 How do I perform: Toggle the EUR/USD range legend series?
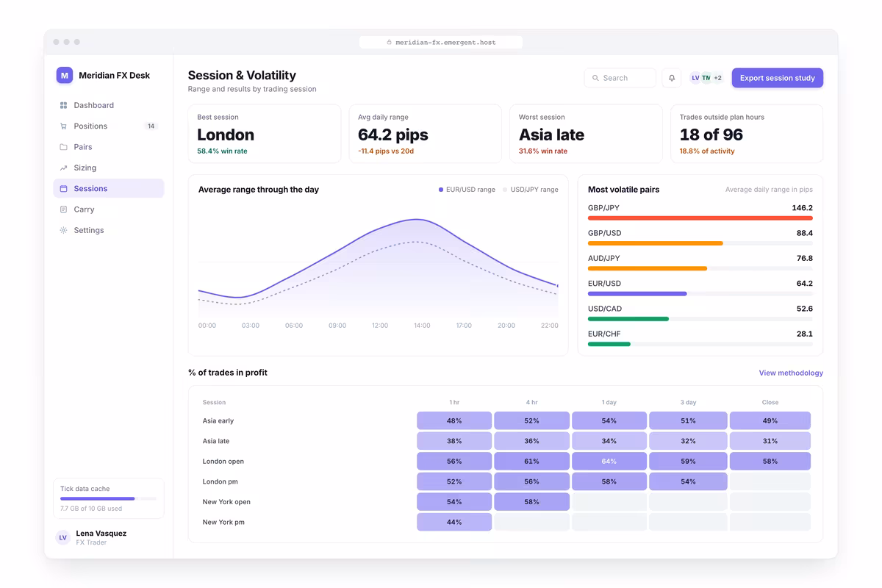click(467, 190)
